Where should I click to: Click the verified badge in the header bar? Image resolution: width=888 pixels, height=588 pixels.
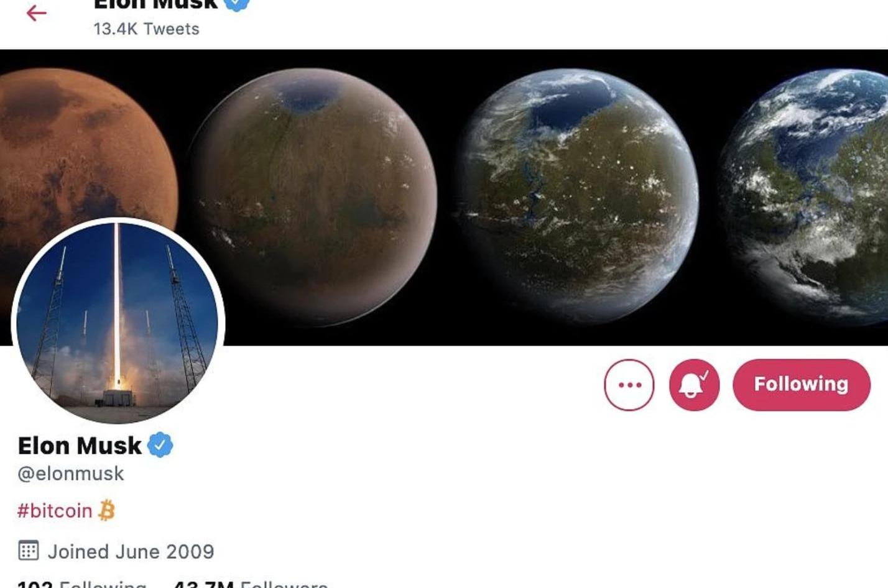tap(236, 4)
